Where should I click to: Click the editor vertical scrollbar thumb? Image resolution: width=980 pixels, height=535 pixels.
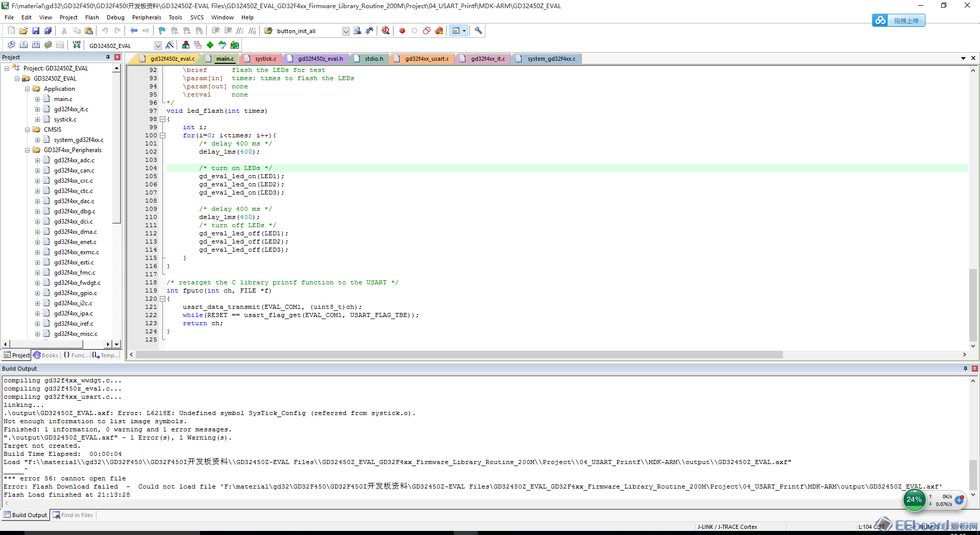click(x=973, y=304)
